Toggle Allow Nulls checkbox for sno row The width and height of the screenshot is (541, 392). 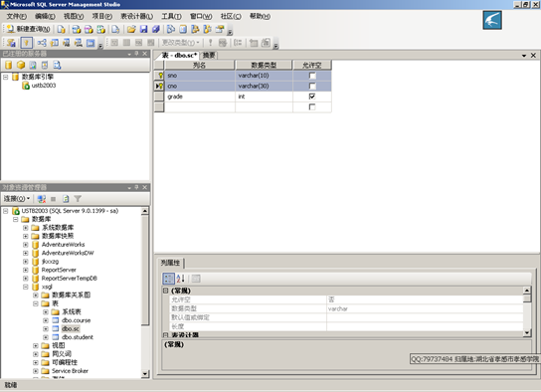[x=312, y=76]
